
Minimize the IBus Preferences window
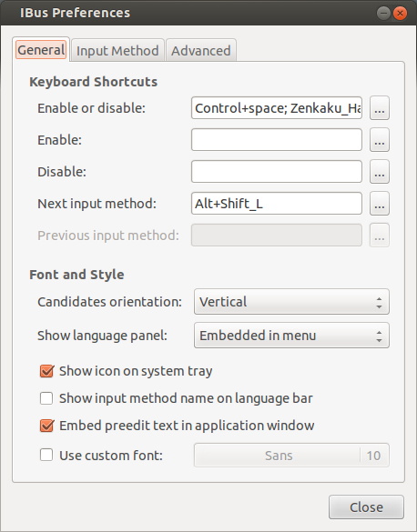383,14
